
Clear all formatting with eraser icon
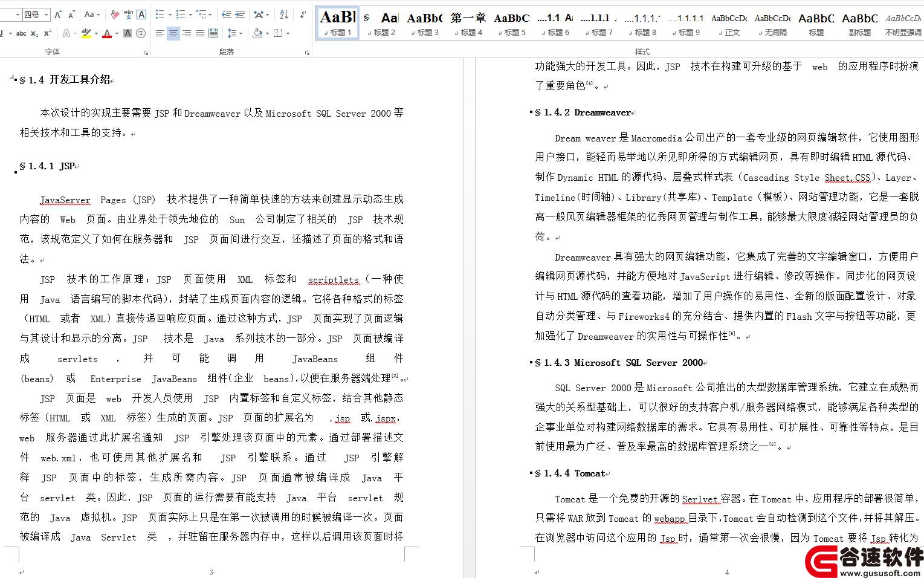115,15
